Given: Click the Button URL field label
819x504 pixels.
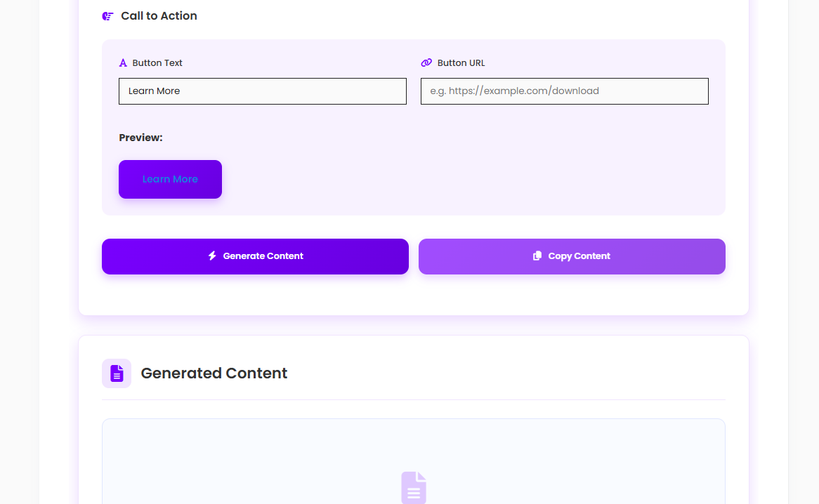Looking at the screenshot, I should (x=461, y=63).
